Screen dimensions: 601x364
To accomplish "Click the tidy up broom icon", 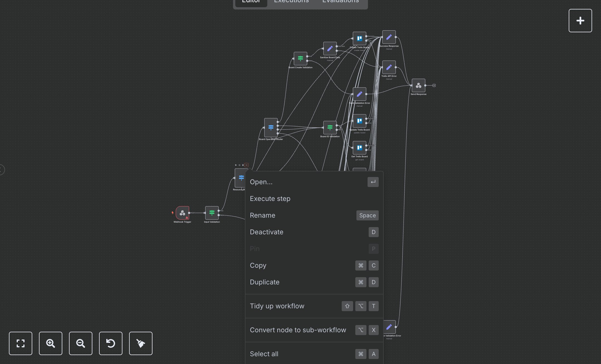I will (141, 343).
